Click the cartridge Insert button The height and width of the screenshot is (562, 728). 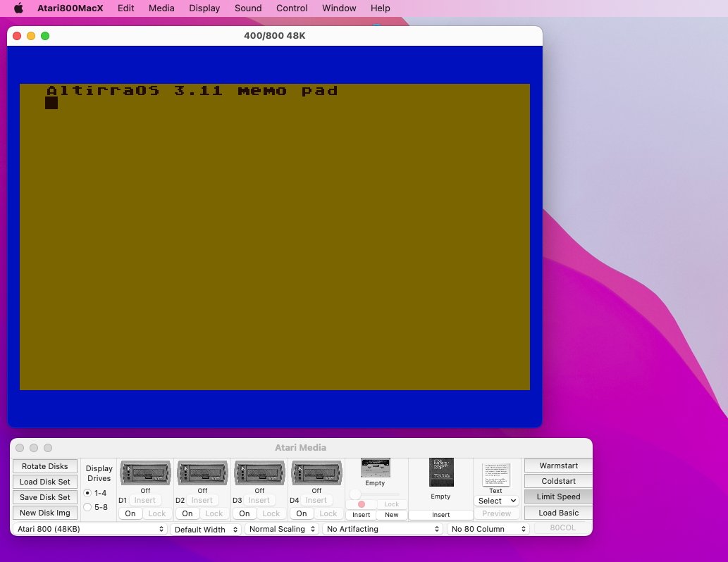click(x=440, y=515)
